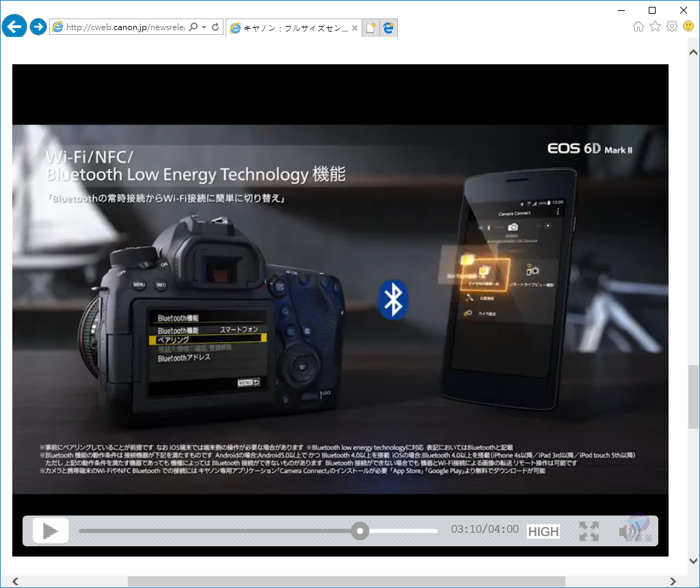Switch the video to fullscreen
The image size is (700, 588).
tap(589, 531)
